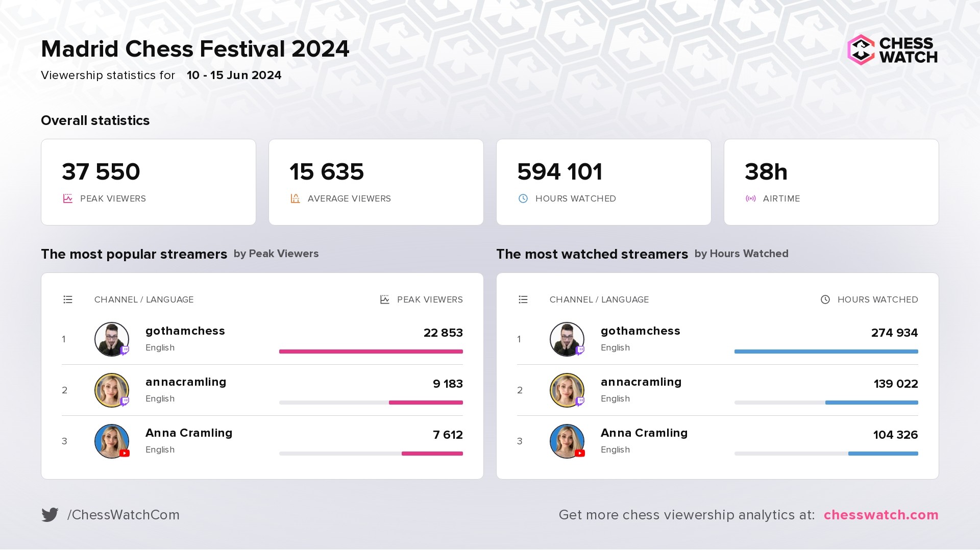The width and height of the screenshot is (980, 551).
Task: Click the Madrid Chess Festival 2024 title
Action: 195,49
